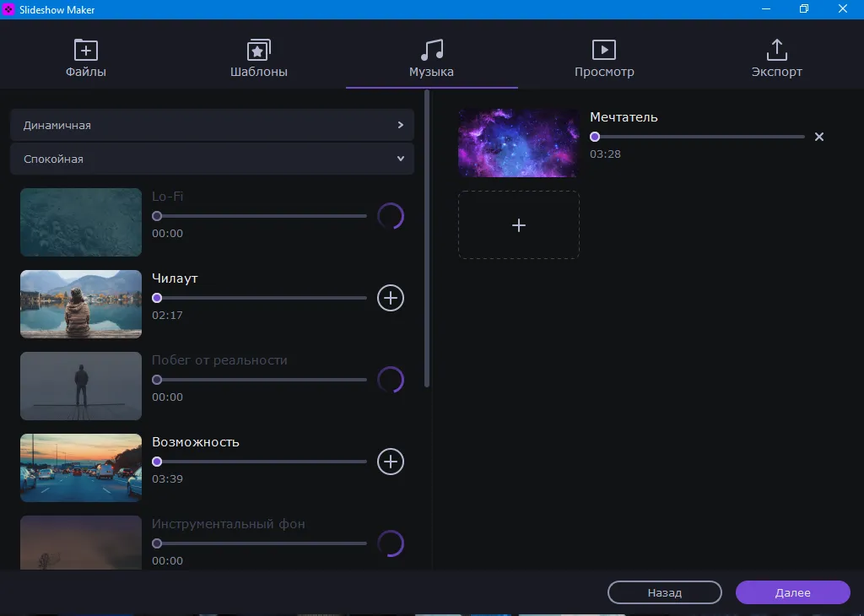Click the loading spinner for Инструментальный фон
The width and height of the screenshot is (864, 616).
pos(390,543)
